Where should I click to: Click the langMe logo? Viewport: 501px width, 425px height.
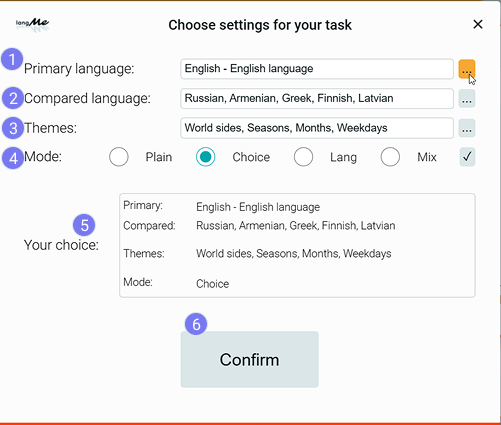pyautogui.click(x=33, y=25)
